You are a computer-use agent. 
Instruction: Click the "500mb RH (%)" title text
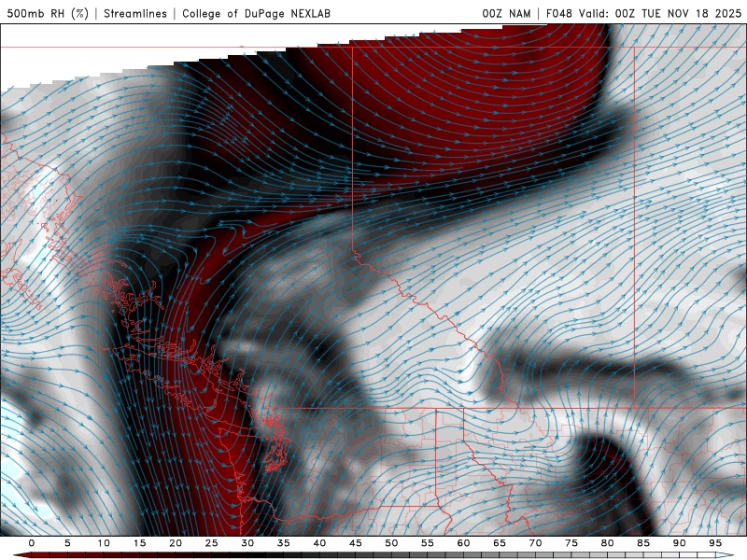pyautogui.click(x=48, y=14)
